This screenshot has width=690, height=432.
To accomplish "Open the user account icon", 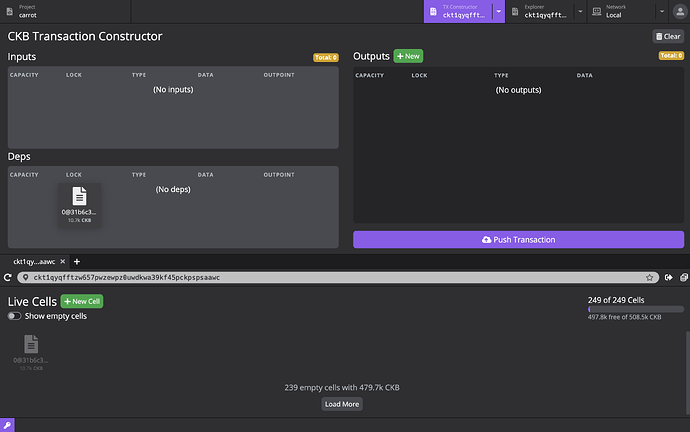I will tap(680, 12).
